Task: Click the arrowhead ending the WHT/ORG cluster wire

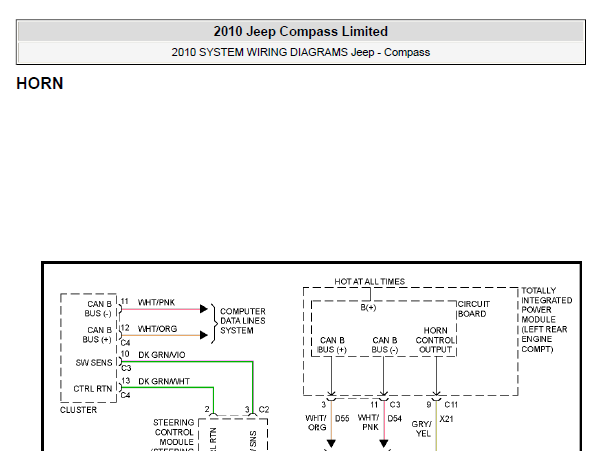Action: coord(204,335)
